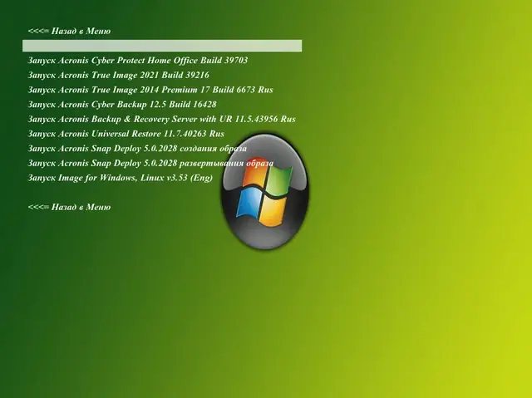Click the highlighted blank selection bar
The image size is (532, 398).
point(162,46)
